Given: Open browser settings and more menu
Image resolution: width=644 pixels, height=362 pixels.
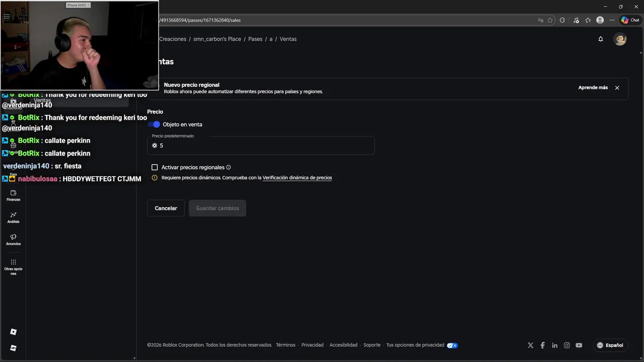Looking at the screenshot, I should pyautogui.click(x=612, y=20).
